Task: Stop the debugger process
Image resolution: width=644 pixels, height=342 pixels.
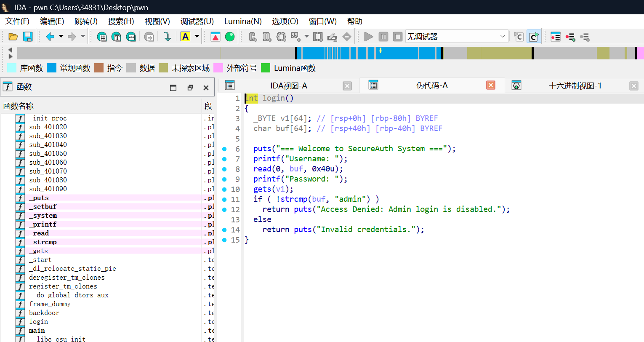Action: 398,37
